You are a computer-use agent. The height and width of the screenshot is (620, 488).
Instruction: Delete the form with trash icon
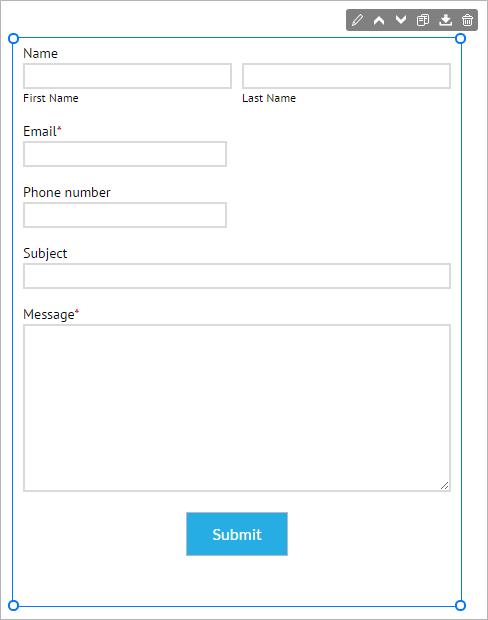(x=467, y=20)
